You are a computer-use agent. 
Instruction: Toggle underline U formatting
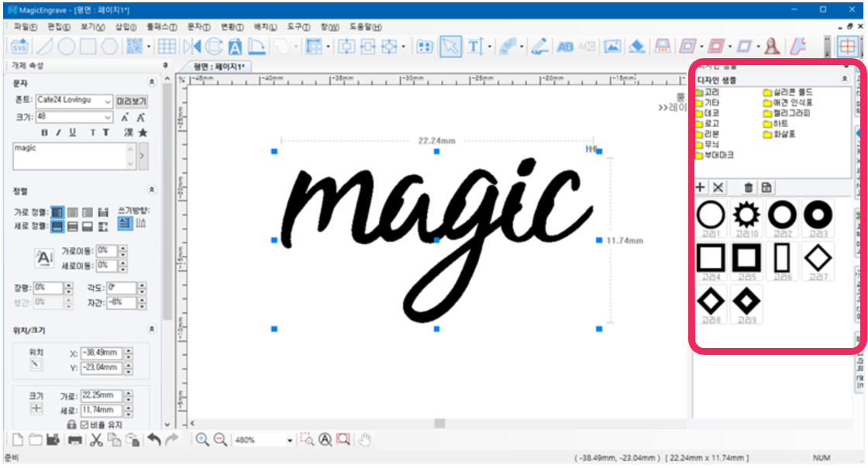[x=73, y=132]
